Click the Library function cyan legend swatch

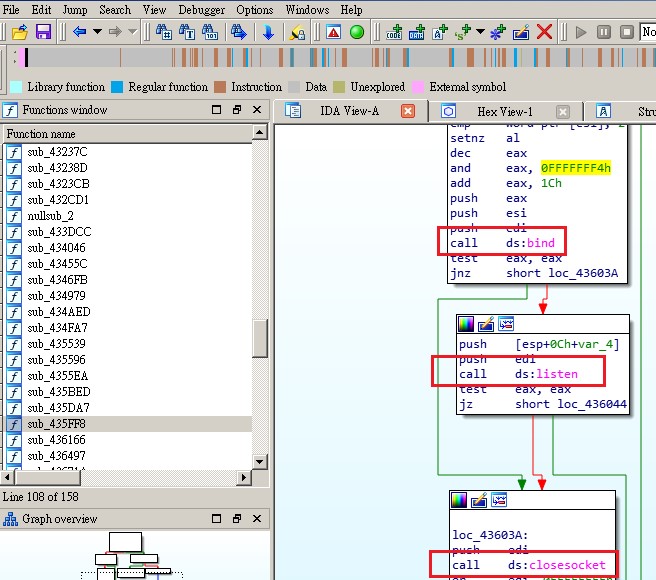15,87
